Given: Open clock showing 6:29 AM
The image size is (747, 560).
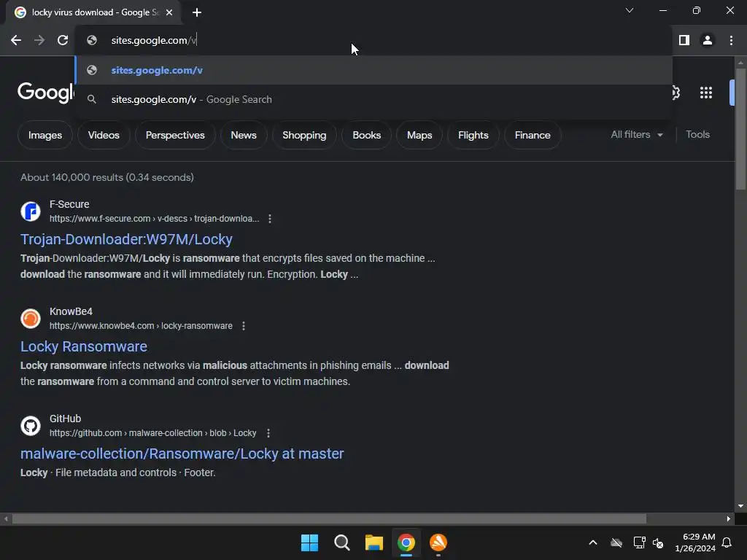Looking at the screenshot, I should pyautogui.click(x=695, y=542).
